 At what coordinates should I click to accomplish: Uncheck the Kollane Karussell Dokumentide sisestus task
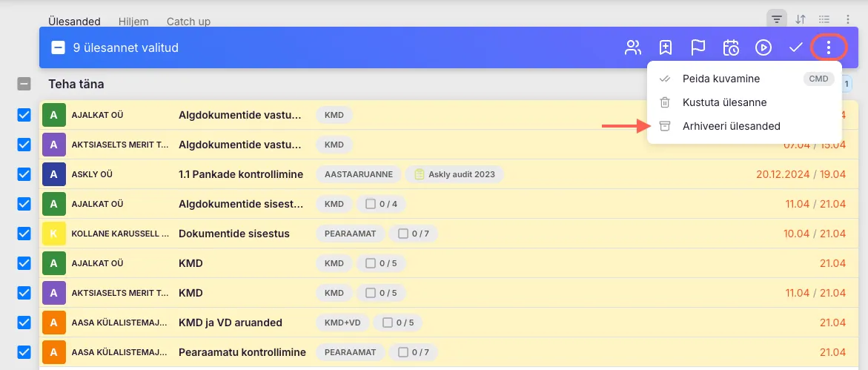point(24,234)
